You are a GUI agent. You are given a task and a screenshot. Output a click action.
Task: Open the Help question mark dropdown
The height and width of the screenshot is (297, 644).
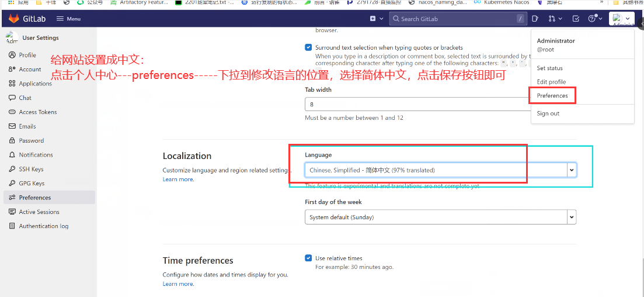click(x=595, y=19)
